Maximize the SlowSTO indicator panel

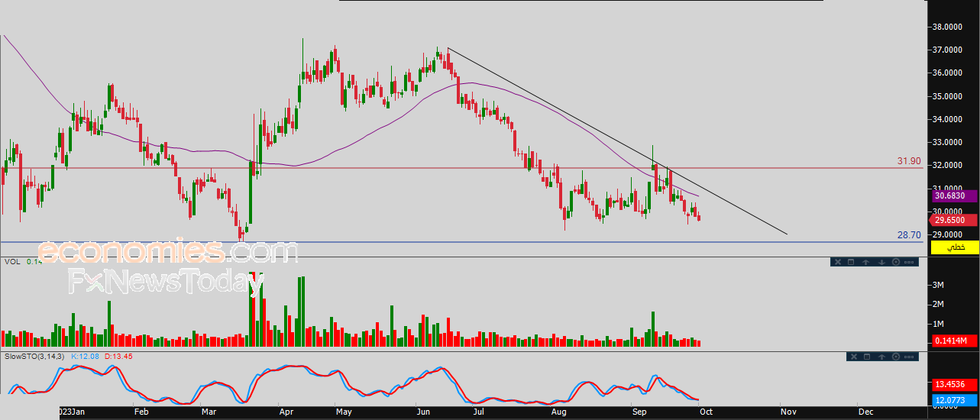866,357
